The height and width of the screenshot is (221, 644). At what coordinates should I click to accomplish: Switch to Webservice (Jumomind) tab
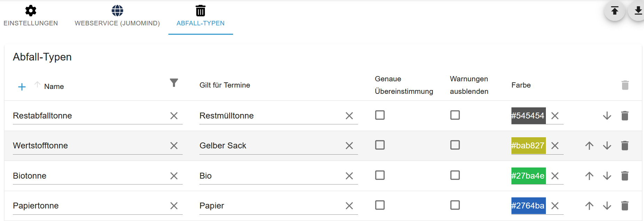coord(117,16)
